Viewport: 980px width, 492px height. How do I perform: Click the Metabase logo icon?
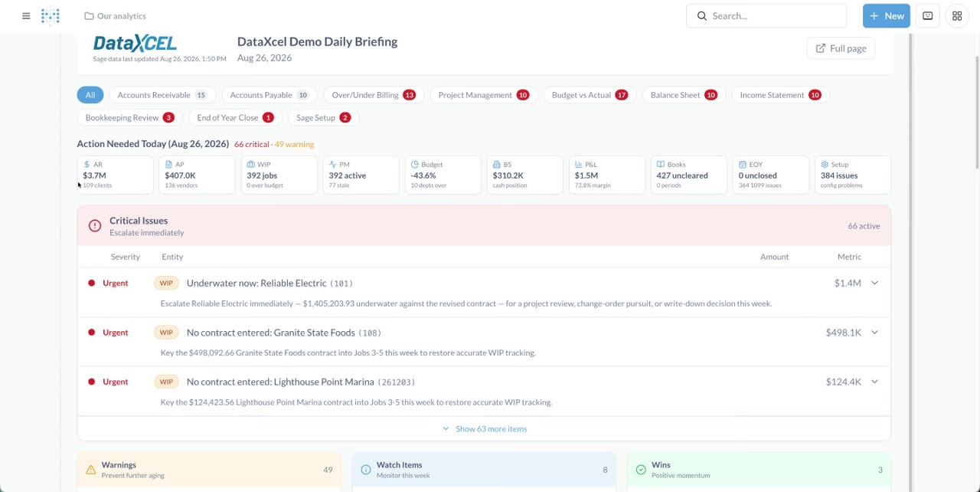coord(51,16)
